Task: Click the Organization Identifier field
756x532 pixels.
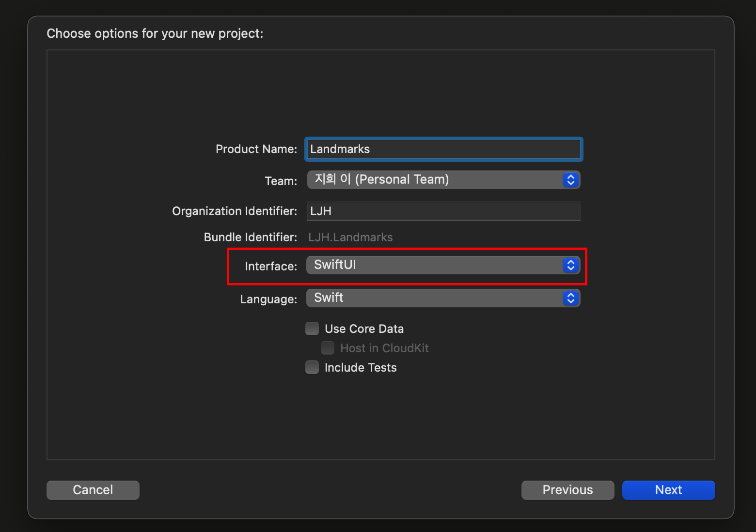Action: pos(443,211)
